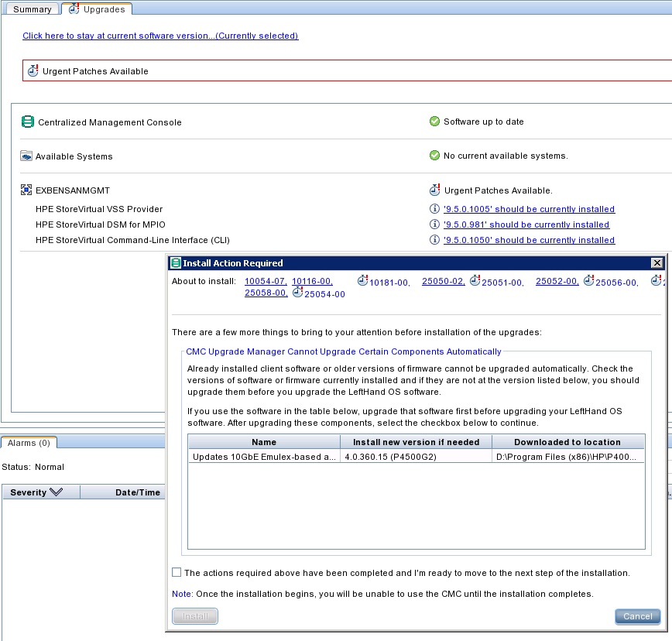Click the Centralized Management Console icon
The width and height of the screenshot is (672, 641).
pos(27,122)
